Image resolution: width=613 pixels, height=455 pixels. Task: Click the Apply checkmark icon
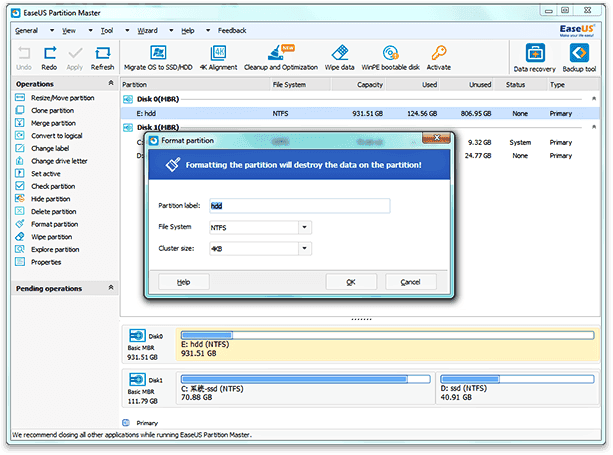(x=75, y=58)
